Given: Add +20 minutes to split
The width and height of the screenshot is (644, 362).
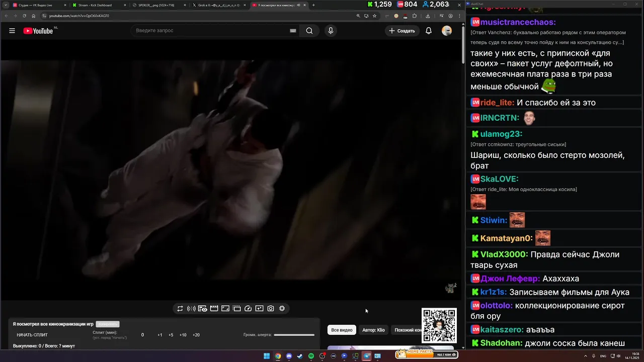Looking at the screenshot, I should click(x=196, y=335).
